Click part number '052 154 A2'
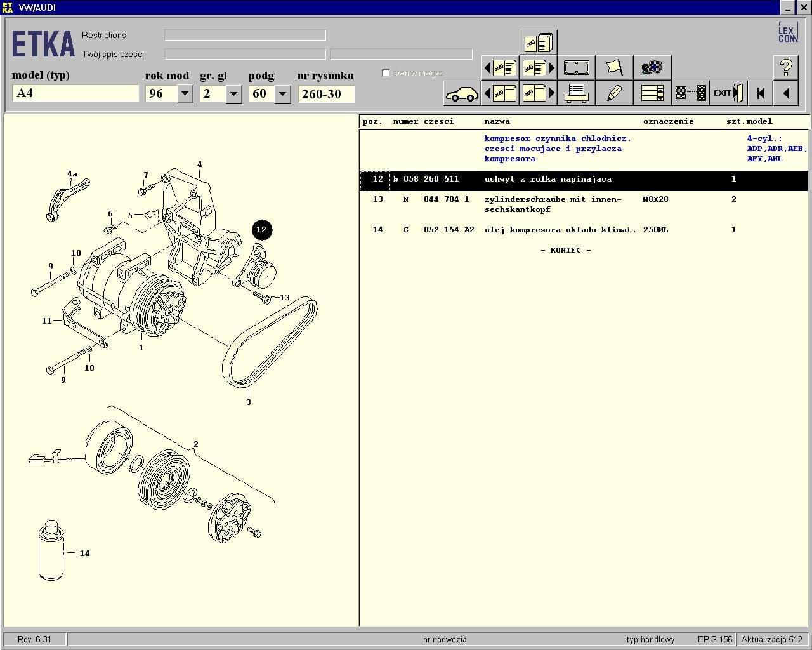 tap(449, 230)
